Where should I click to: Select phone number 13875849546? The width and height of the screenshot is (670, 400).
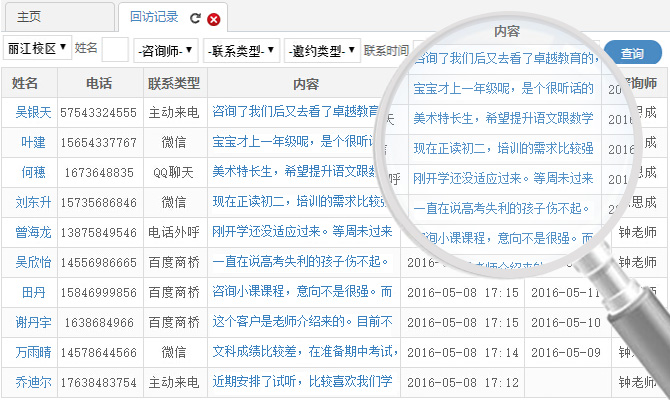tap(98, 232)
